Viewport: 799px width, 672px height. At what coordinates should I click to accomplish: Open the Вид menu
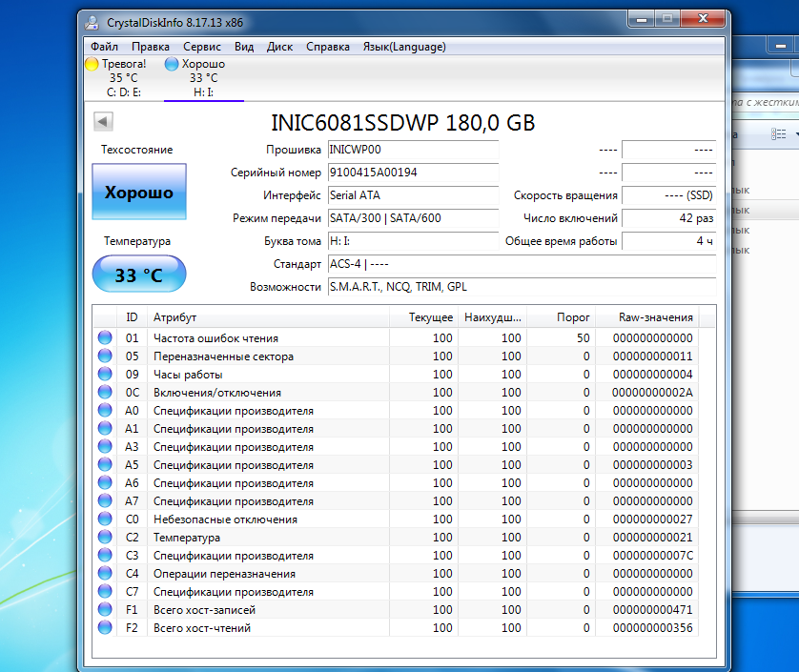point(244,47)
